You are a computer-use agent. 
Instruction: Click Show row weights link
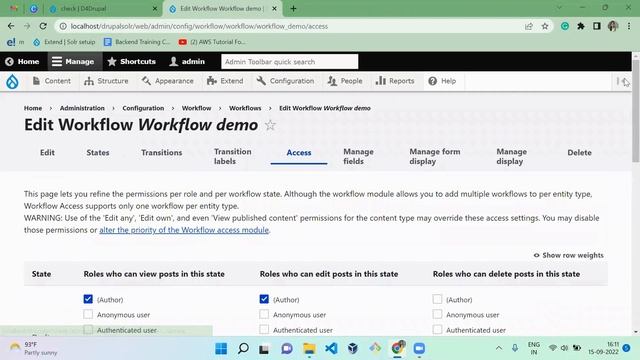click(x=569, y=256)
